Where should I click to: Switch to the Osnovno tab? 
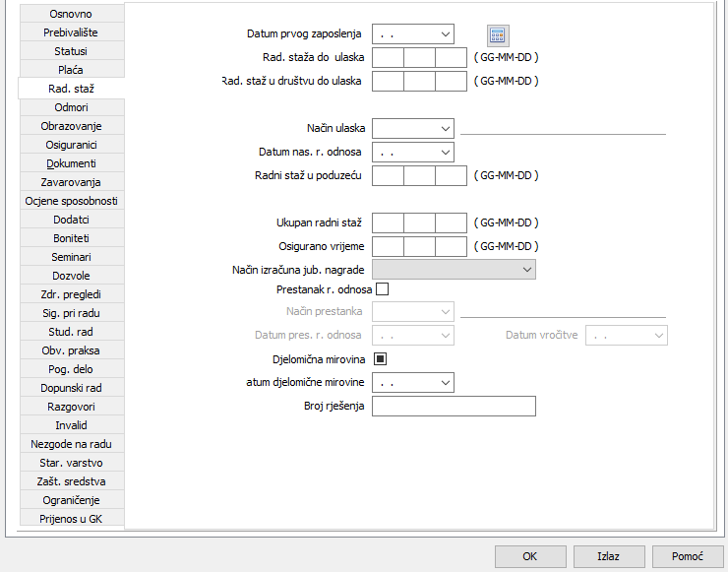click(71, 14)
